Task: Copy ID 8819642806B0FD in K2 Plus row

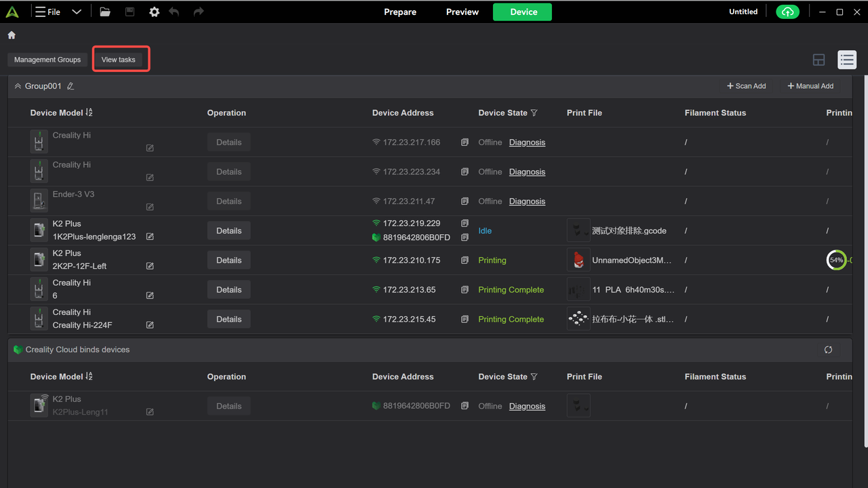Action: point(465,238)
